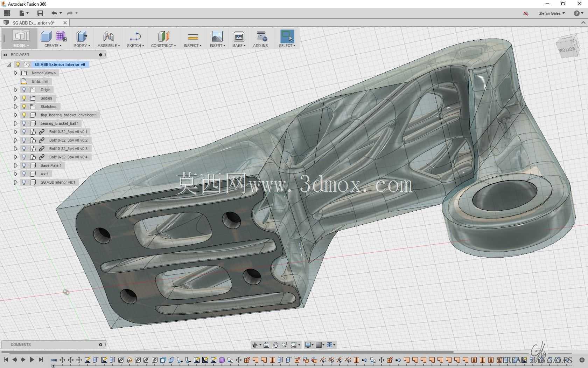Toggle visibility of bearing_bracket_ball:1

click(24, 123)
